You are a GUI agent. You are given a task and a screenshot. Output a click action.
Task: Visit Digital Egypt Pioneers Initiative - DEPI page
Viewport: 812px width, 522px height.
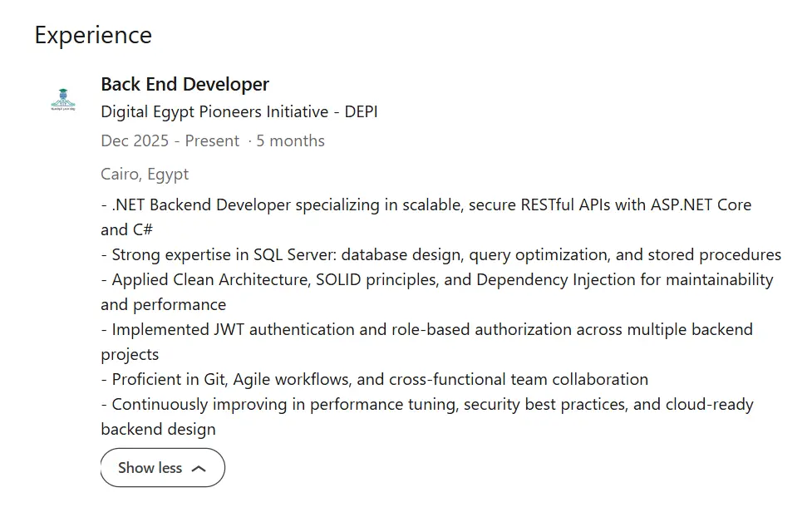click(x=239, y=112)
